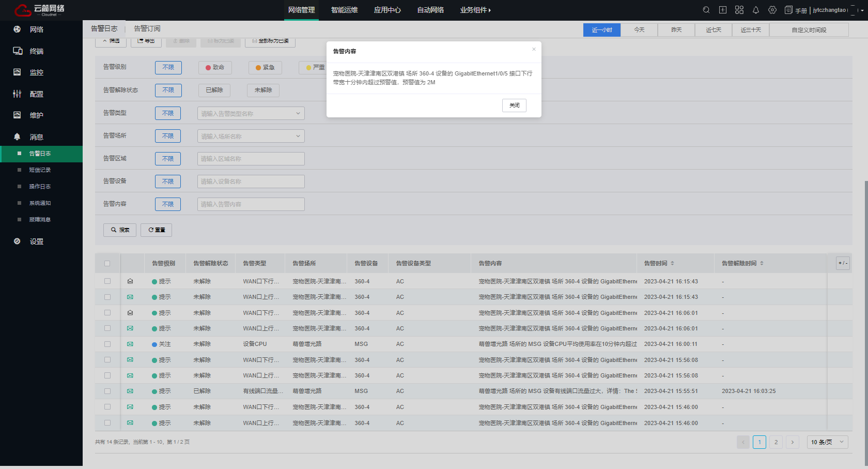The width and height of the screenshot is (868, 469).
Task: Open the 终端 section in the sidebar
Action: pyautogui.click(x=41, y=51)
